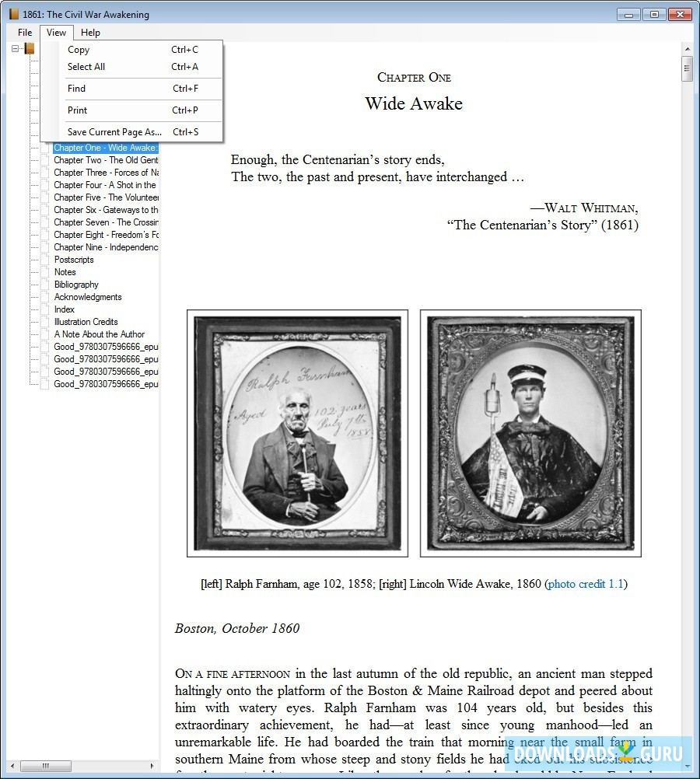Click the page icon beside Index
The image size is (700, 779).
(x=44, y=309)
